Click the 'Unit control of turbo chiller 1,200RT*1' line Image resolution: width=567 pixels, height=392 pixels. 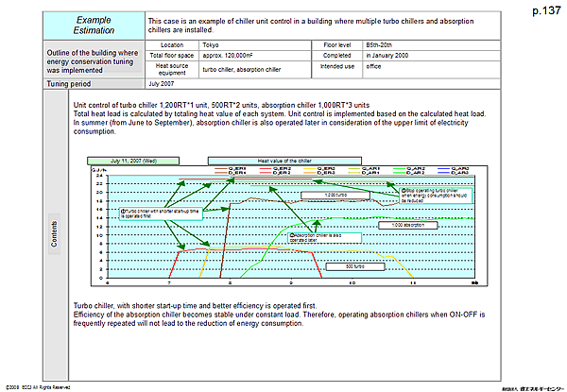click(221, 105)
